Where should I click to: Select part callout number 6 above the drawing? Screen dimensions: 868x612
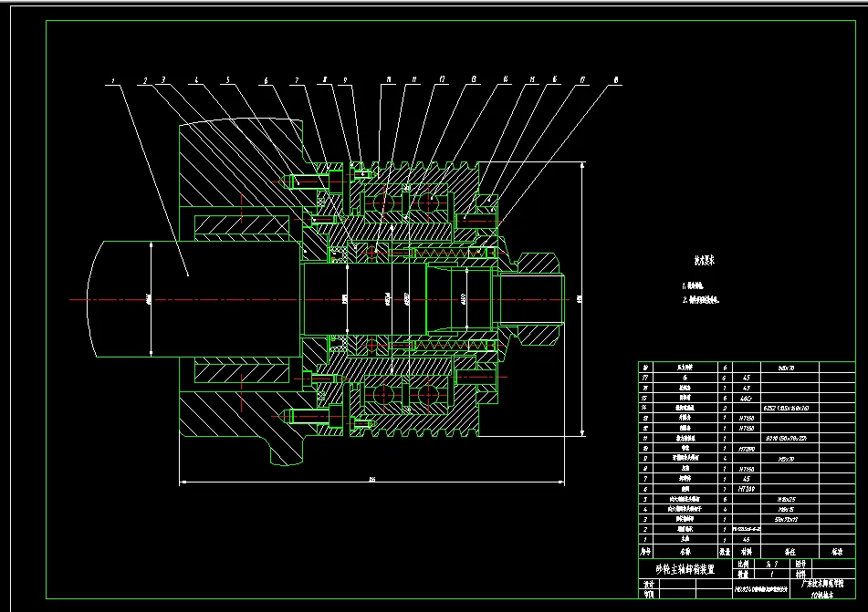[266, 81]
